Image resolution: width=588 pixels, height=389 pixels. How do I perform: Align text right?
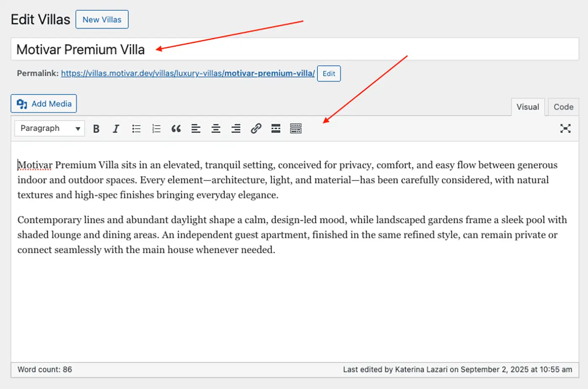[x=236, y=128]
